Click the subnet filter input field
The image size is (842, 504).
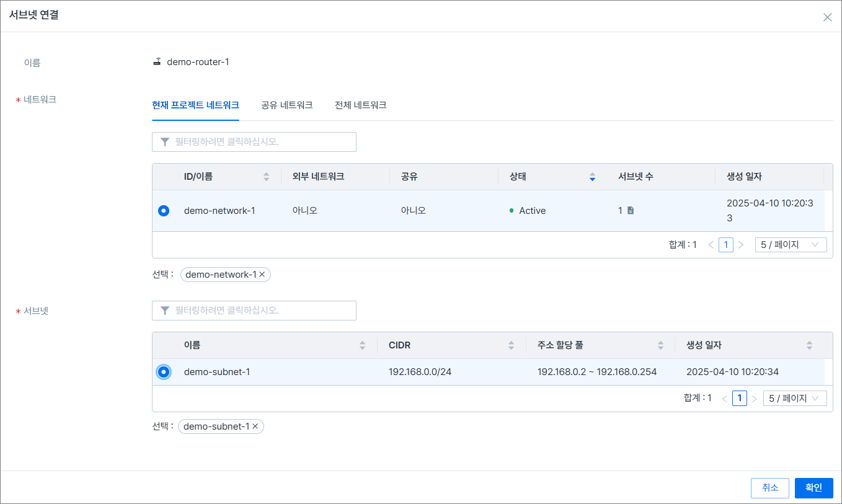[x=254, y=311]
